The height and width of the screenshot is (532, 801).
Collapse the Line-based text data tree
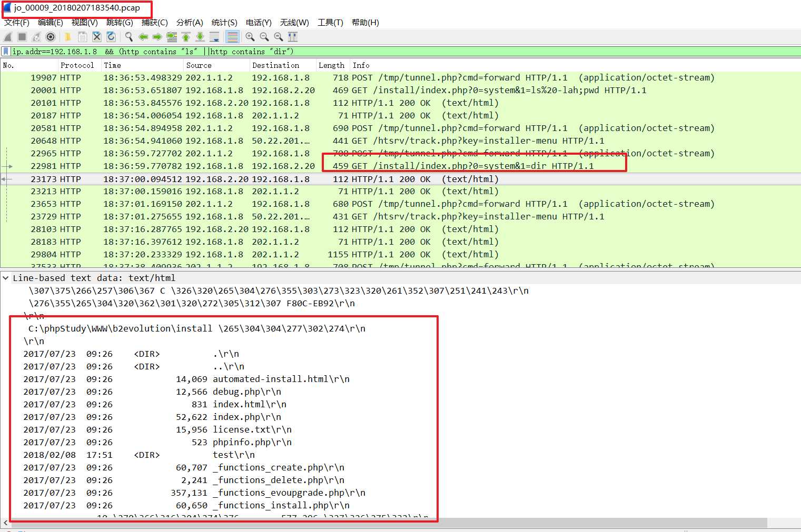(x=5, y=278)
